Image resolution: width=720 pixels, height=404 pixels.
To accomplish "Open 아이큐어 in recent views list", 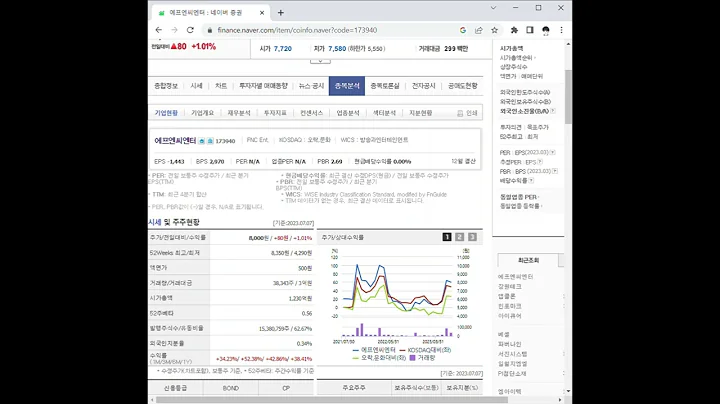I will (x=510, y=316).
